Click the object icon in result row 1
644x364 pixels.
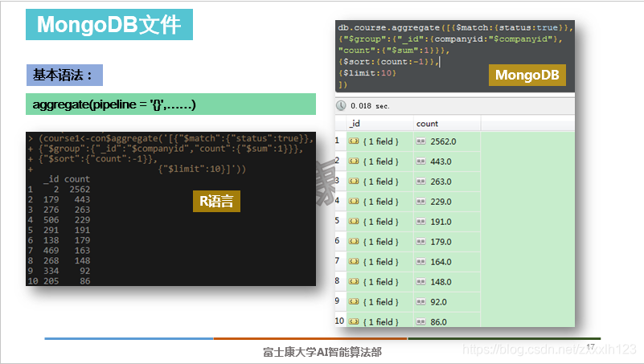(x=354, y=141)
